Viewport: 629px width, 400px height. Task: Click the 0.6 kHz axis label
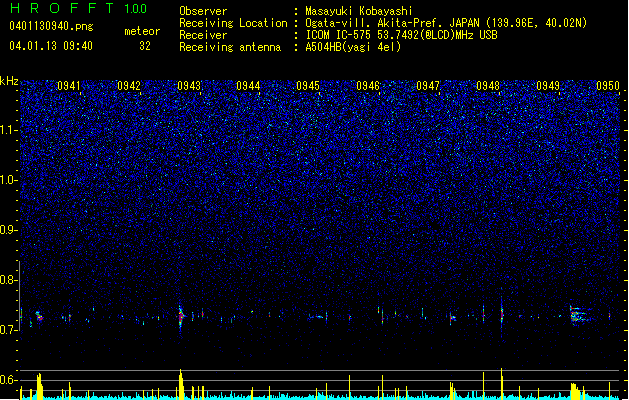click(9, 380)
